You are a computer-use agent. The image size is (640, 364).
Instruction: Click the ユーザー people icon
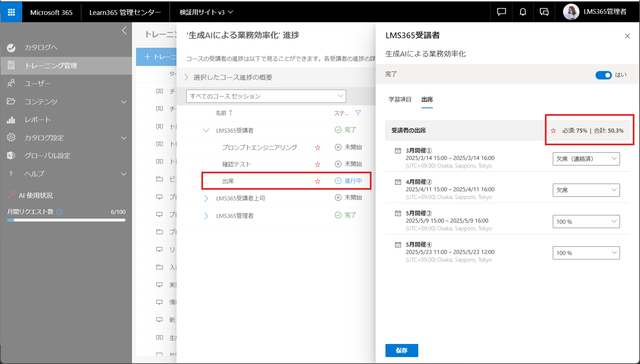[x=11, y=83]
